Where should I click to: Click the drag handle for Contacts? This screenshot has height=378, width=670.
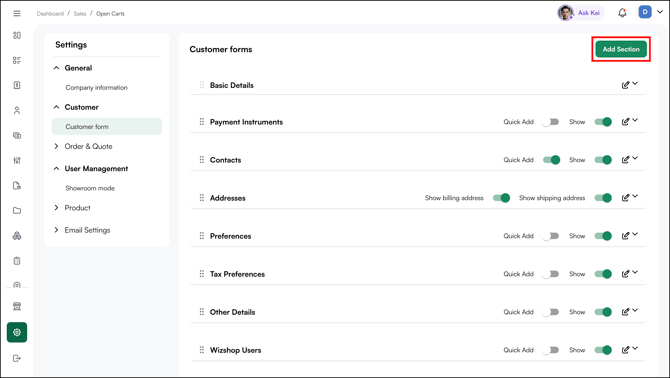click(x=202, y=160)
